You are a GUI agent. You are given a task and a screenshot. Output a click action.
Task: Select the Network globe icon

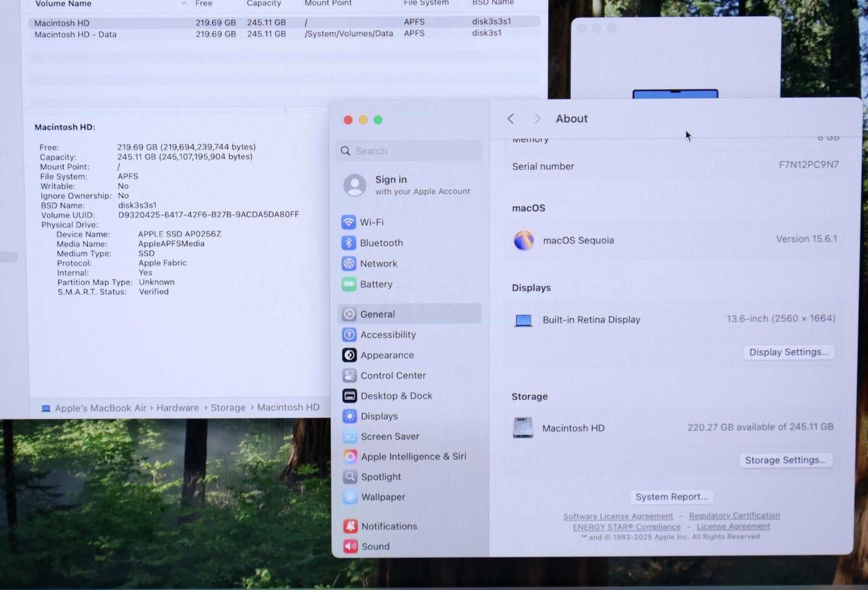coord(349,264)
